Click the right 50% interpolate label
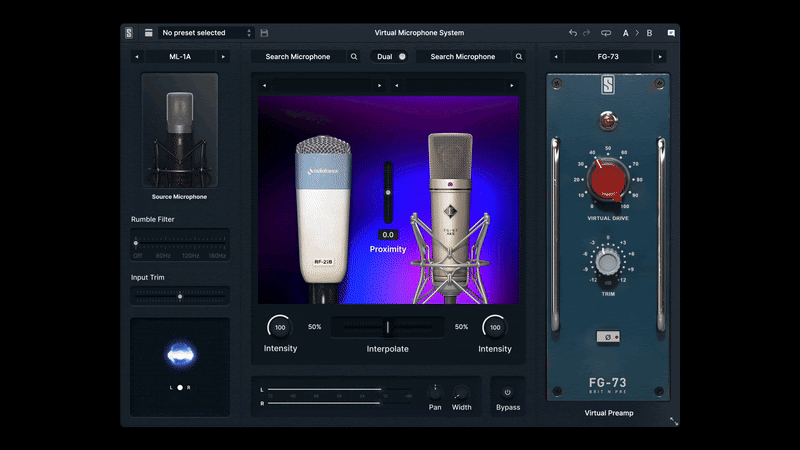Viewport: 800px width, 450px height. pos(461,327)
